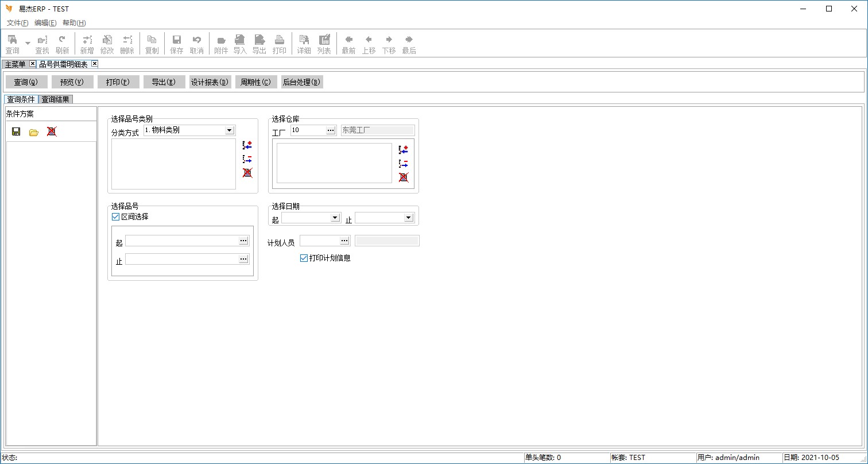868x464 pixels.
Task: Click the start 品号 input field
Action: tap(181, 241)
